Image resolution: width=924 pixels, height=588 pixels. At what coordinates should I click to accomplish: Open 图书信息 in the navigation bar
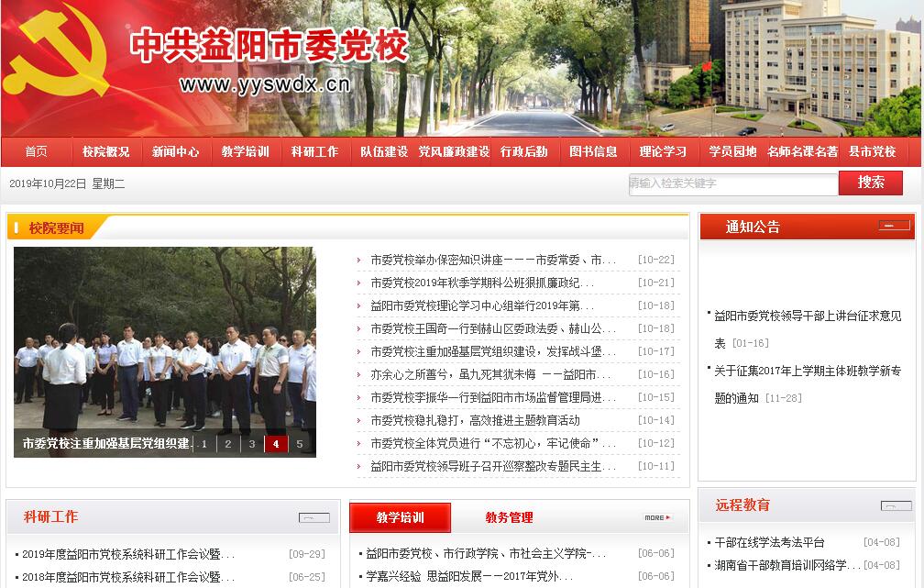click(x=593, y=151)
